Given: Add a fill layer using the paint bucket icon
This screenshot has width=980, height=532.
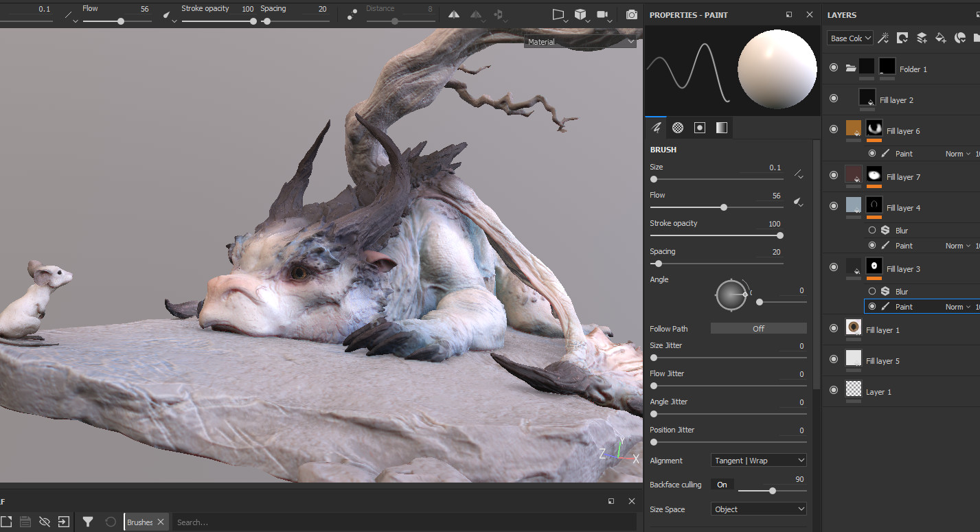Looking at the screenshot, I should point(941,38).
